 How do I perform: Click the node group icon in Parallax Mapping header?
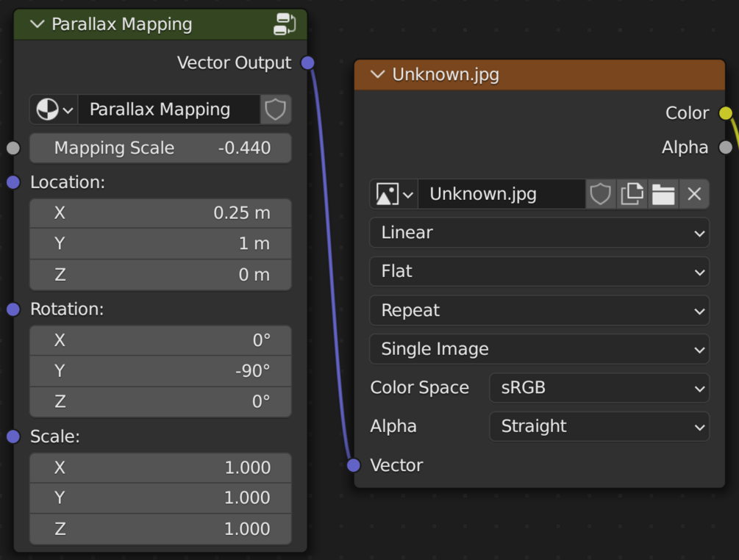[x=284, y=24]
